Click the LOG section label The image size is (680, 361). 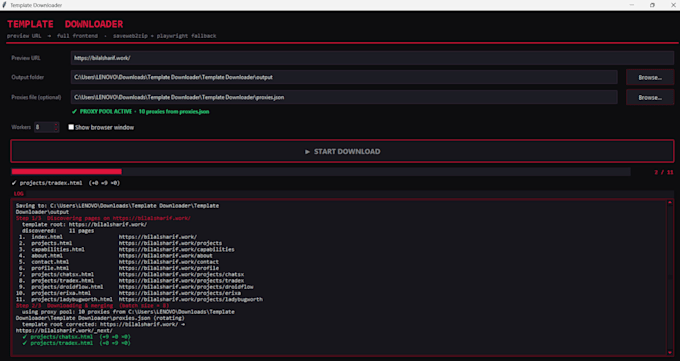[x=19, y=194]
